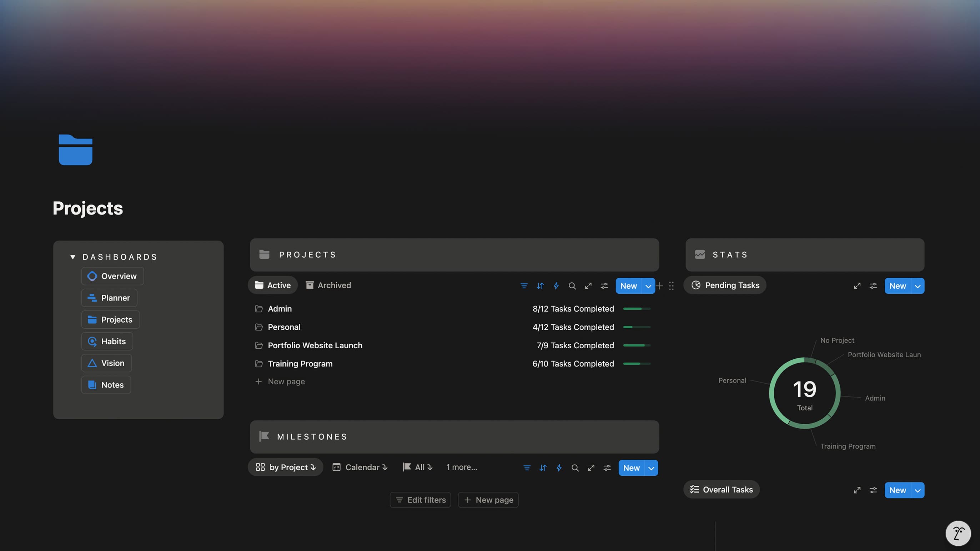
Task: Click the Pending Tasks clock icon
Action: click(696, 285)
